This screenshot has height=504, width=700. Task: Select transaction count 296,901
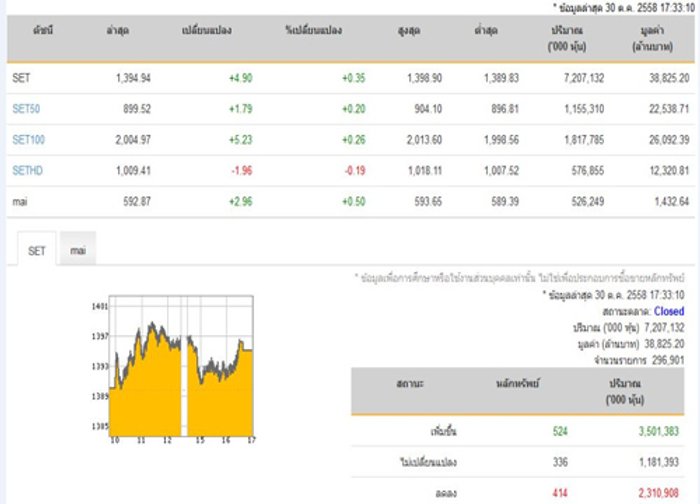pos(668,360)
